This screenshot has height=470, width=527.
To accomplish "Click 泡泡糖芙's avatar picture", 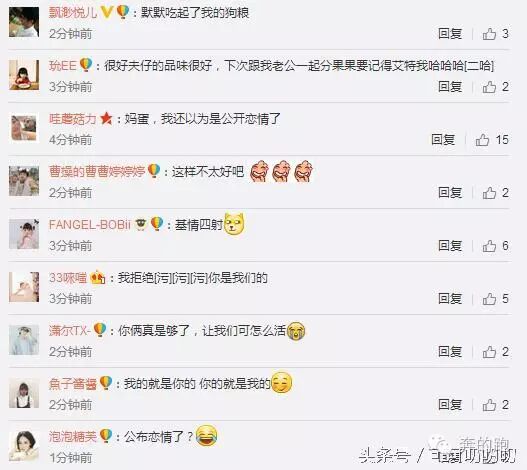I will [x=24, y=446].
